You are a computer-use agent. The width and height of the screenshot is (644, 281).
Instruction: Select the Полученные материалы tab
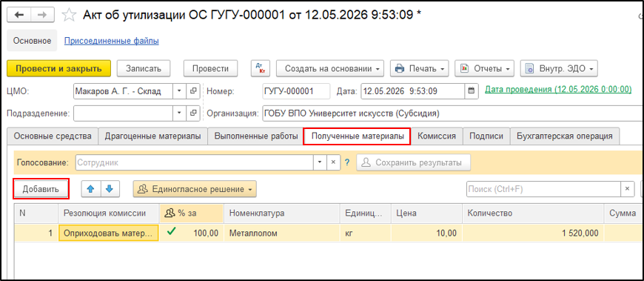click(358, 136)
